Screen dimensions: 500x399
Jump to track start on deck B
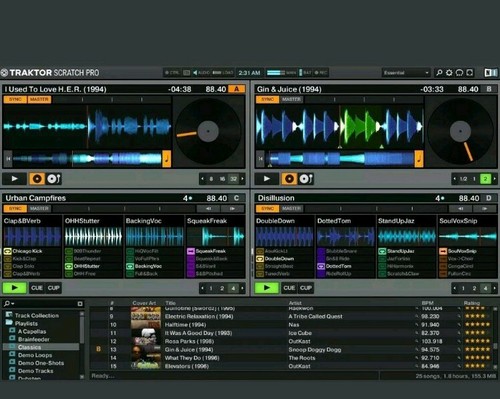point(261,159)
